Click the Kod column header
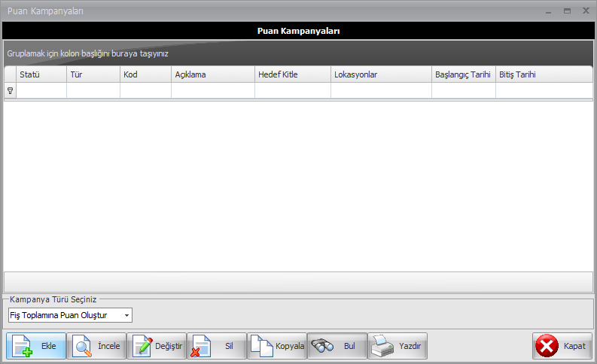 (145, 74)
